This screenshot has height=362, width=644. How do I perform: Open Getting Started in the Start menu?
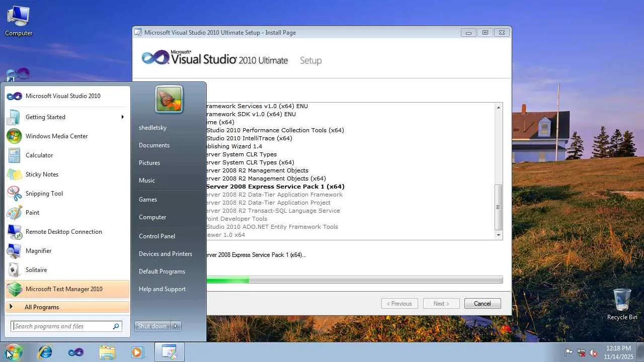point(67,117)
